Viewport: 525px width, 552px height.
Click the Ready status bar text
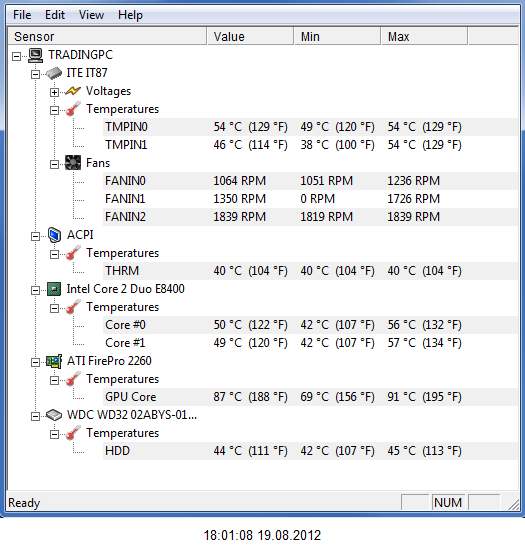coord(24,503)
